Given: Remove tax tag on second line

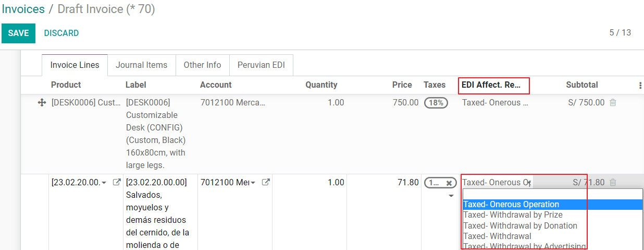Looking at the screenshot, I should click(449, 183).
